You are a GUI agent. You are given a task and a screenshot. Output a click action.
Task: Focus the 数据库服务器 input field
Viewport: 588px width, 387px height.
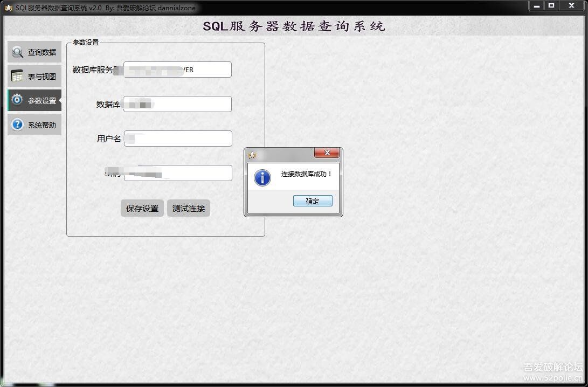click(177, 70)
